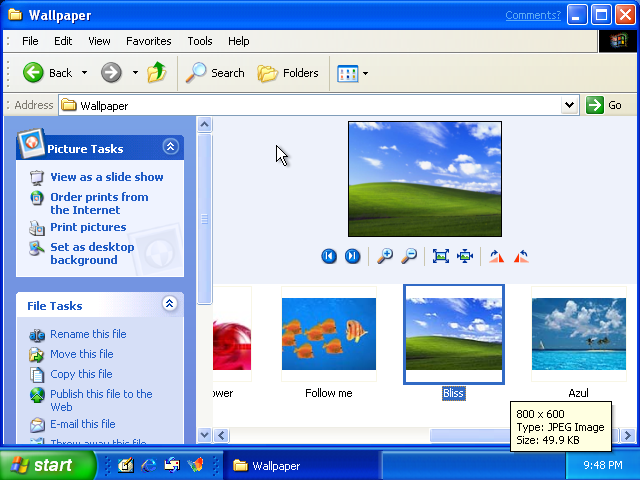Click the E-mail this file envelope icon
This screenshot has width=640, height=480.
(x=37, y=425)
